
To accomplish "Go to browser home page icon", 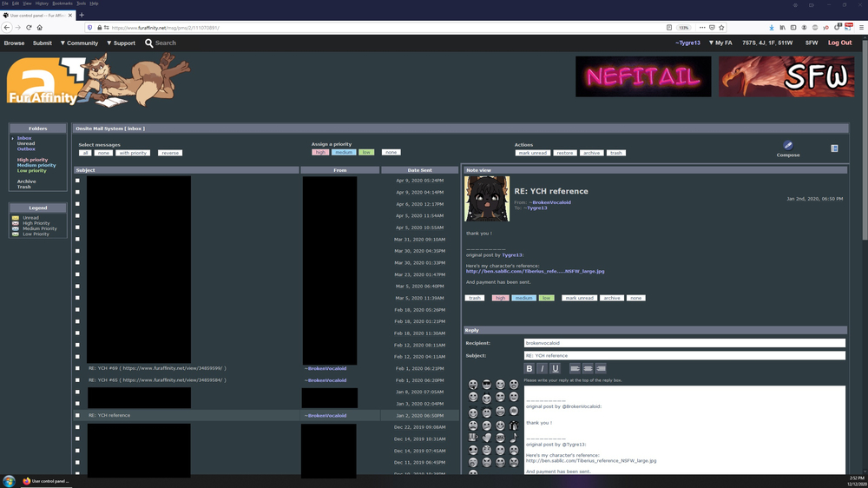I will click(39, 27).
